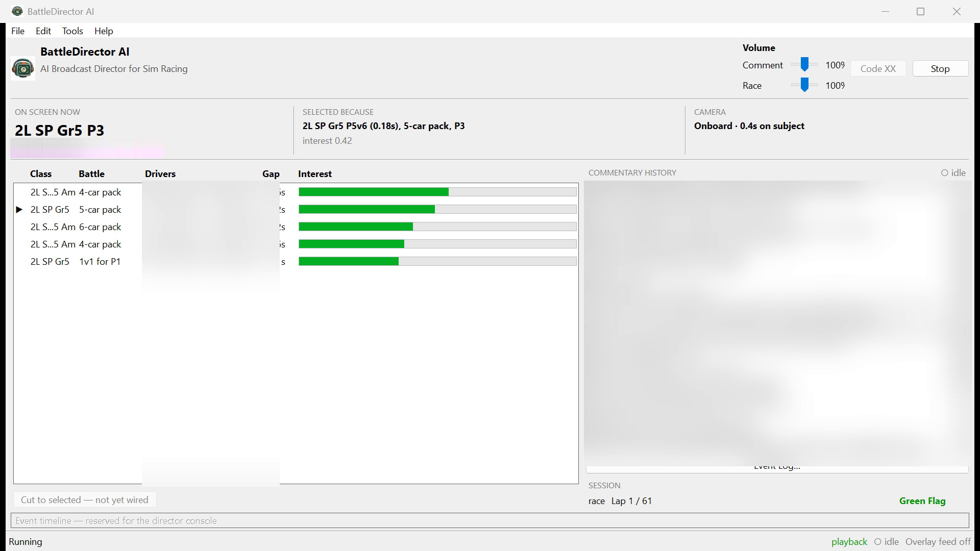Select the 1v1 for P1 battle row
980x551 pixels.
click(296, 262)
